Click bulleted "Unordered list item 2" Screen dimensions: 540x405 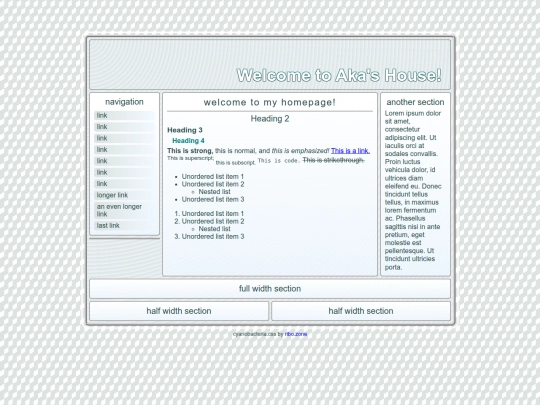[x=213, y=184]
